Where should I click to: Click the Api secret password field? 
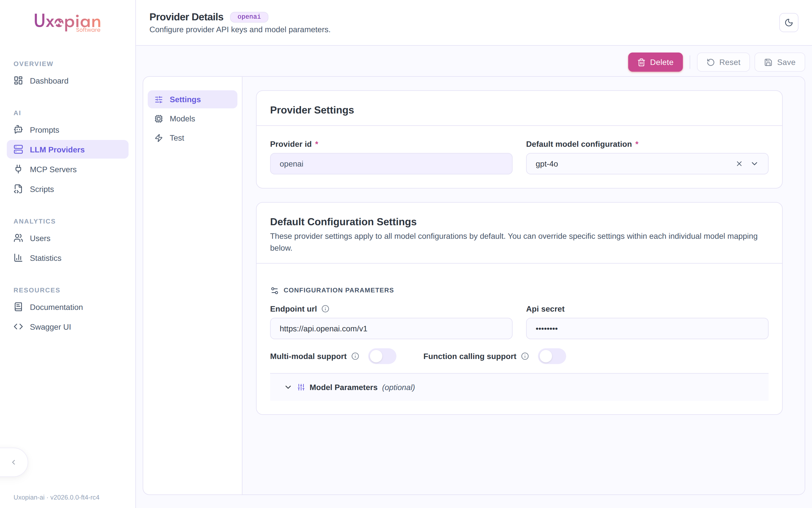coord(647,329)
